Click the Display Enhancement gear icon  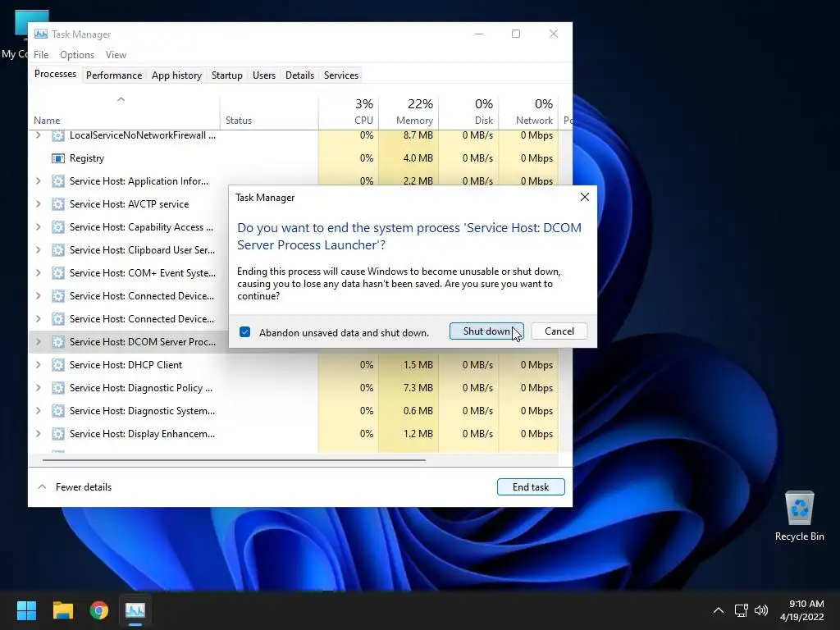click(x=58, y=434)
